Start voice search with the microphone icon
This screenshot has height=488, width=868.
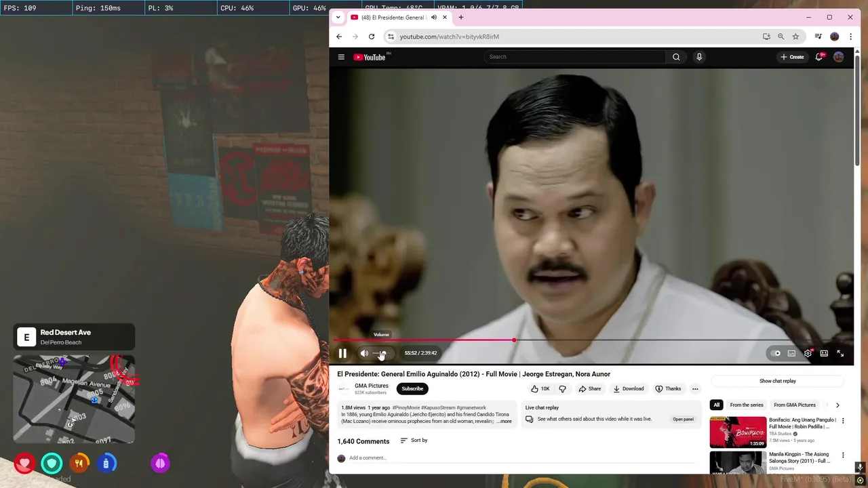click(699, 57)
